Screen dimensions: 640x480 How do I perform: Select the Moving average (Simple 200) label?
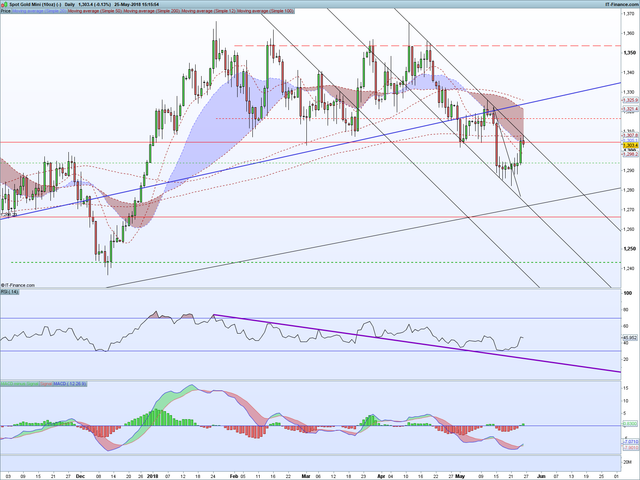153,11
